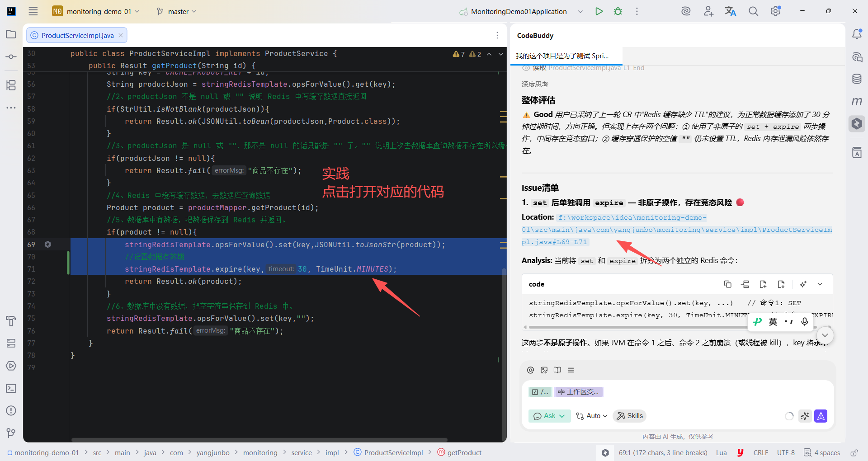Click the 工作区变... context chip
868x461 pixels.
(x=579, y=392)
